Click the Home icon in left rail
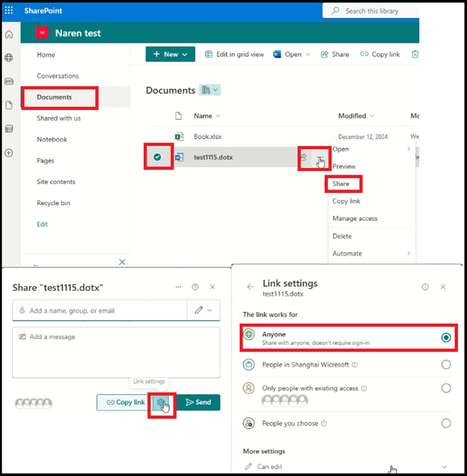The width and height of the screenshot is (467, 476). 9,34
